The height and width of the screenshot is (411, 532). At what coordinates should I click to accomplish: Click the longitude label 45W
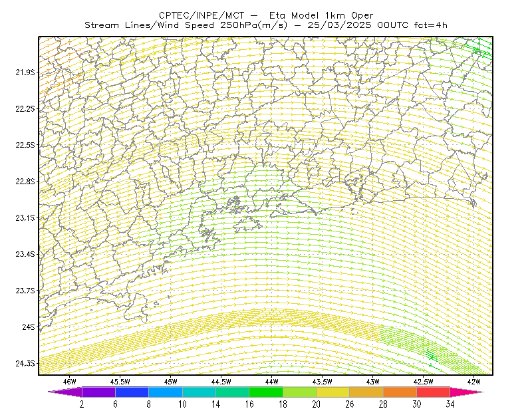point(171,382)
